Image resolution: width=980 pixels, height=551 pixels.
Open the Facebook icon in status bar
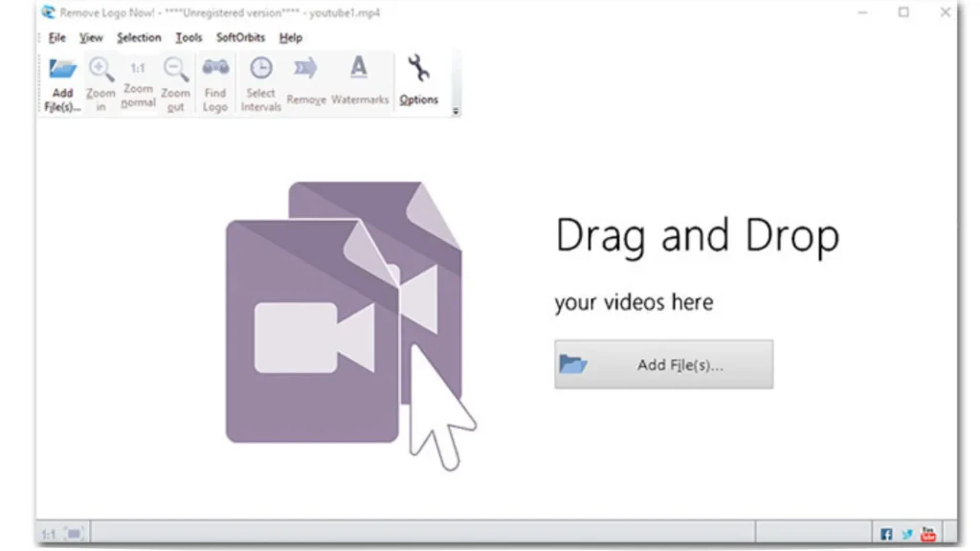(886, 534)
